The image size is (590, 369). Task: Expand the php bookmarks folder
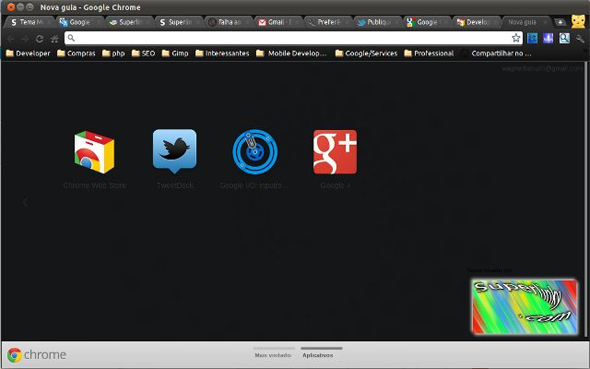[x=113, y=53]
